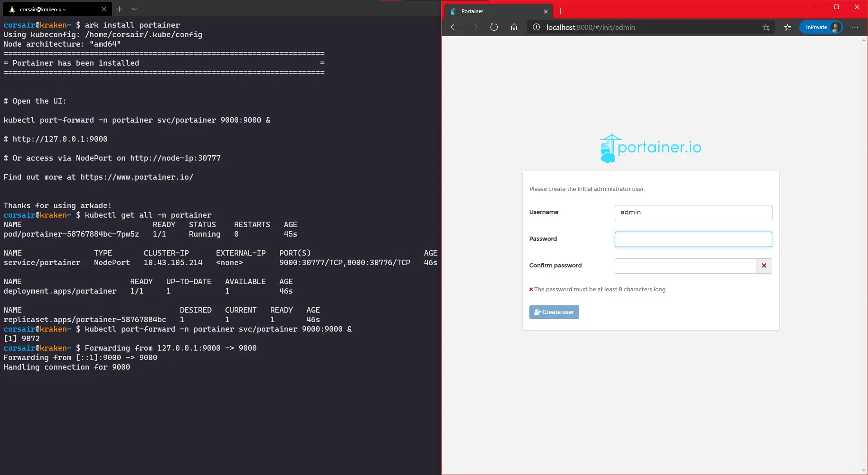This screenshot has width=868, height=475.
Task: Click the InPrivate profile button
Action: tap(821, 27)
